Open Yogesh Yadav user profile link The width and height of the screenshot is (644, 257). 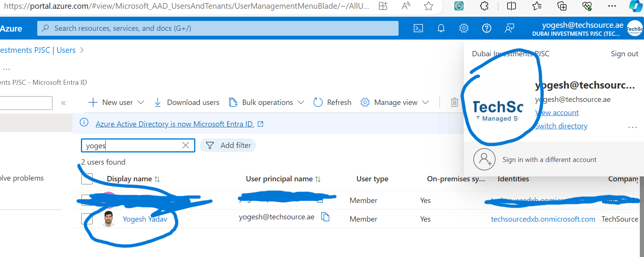pyautogui.click(x=145, y=219)
